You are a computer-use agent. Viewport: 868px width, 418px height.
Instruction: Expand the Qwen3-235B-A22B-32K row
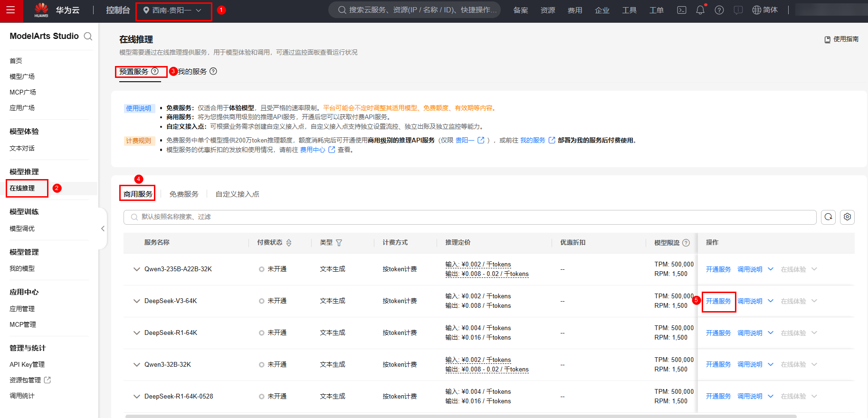pos(137,269)
